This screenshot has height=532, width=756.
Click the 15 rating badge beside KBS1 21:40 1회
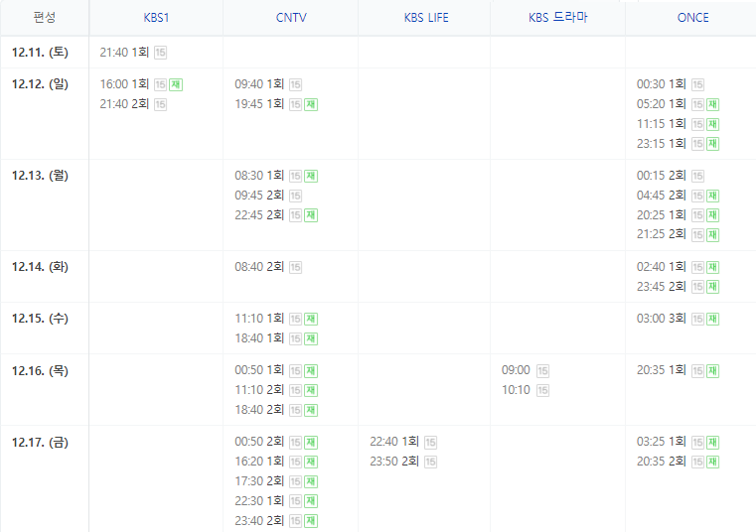pos(161,53)
